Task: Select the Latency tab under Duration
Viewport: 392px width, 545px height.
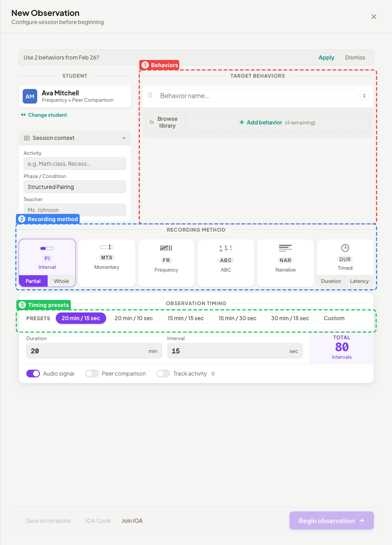Action: [359, 281]
